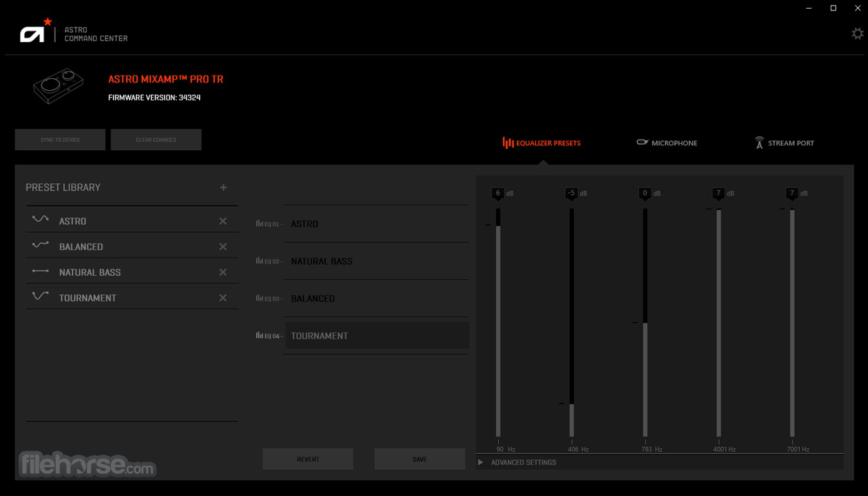Click the 7 dB box above 7001 Hz

pyautogui.click(x=792, y=193)
